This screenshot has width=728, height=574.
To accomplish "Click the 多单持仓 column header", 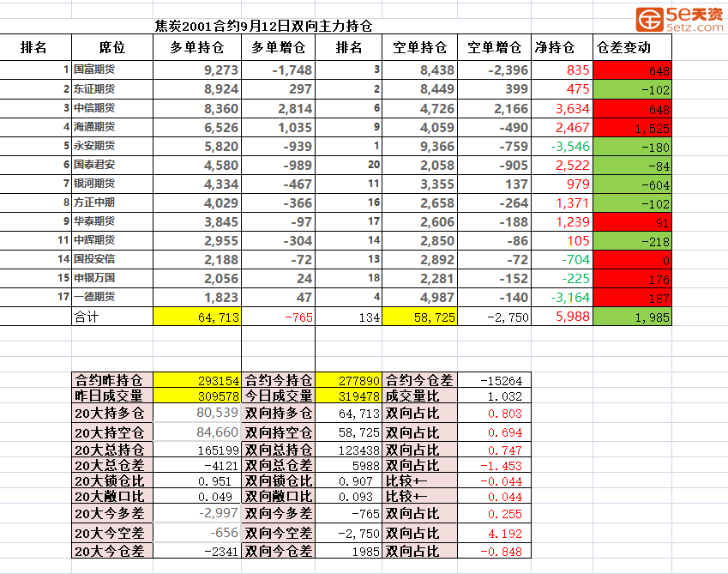I will coord(197,47).
